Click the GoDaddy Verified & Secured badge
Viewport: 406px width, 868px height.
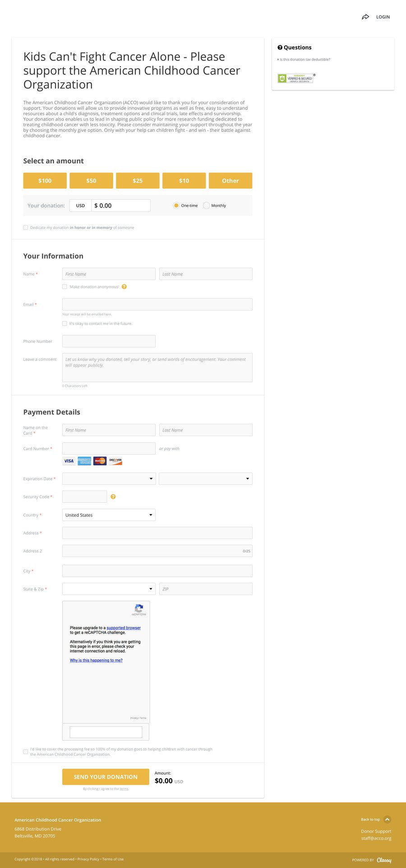pos(295,78)
